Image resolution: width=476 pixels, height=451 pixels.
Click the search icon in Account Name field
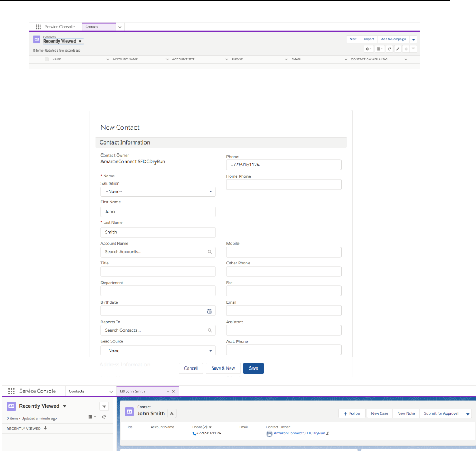(x=209, y=252)
